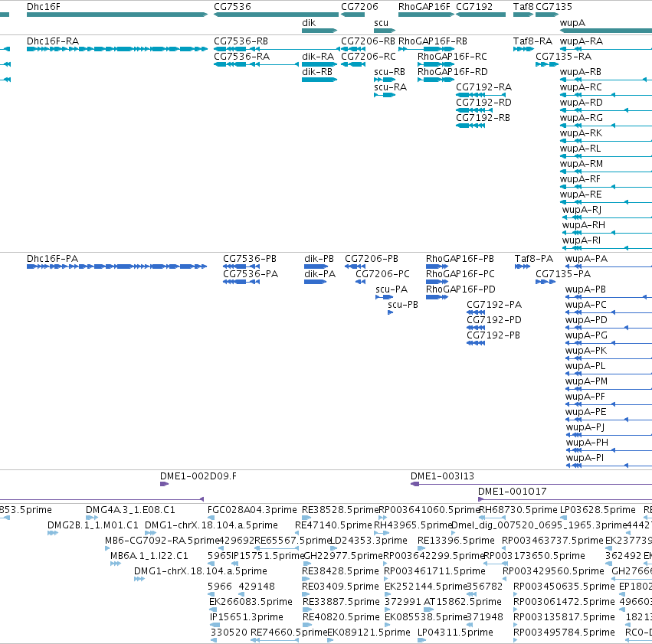Select EST EK266083.5prime label
Screen dimensions: 652x644
(251, 602)
